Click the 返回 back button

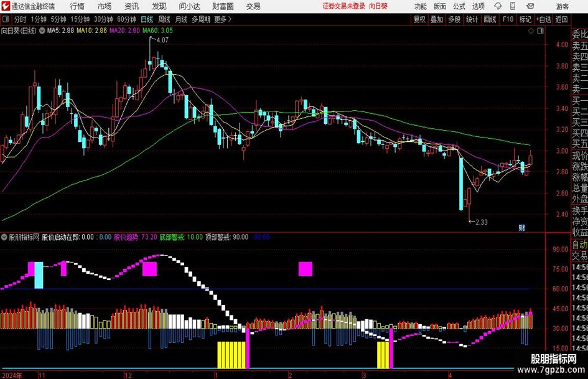[561, 19]
